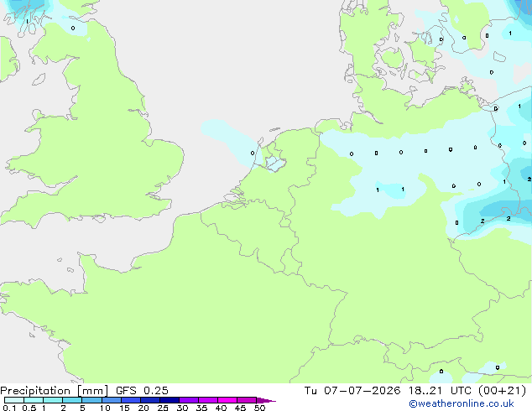Image resolution: width=532 pixels, height=411 pixels.
Task: Click the "15" legend scale label
Action: coord(124,408)
